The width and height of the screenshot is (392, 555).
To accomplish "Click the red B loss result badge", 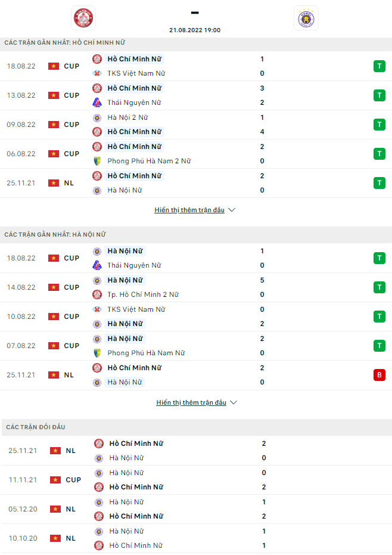I will [379, 375].
